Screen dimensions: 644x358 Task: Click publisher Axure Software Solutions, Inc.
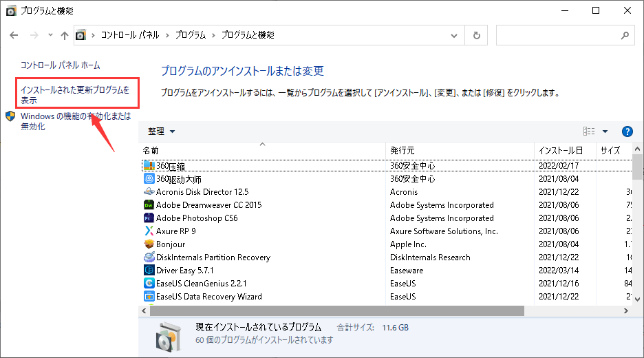click(444, 231)
